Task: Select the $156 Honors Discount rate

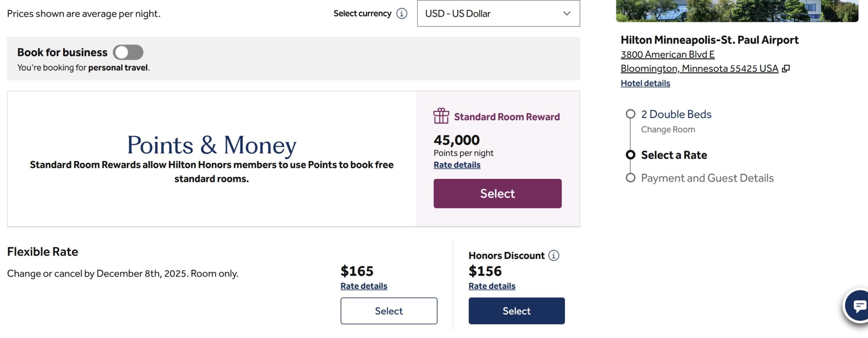Action: [x=517, y=311]
